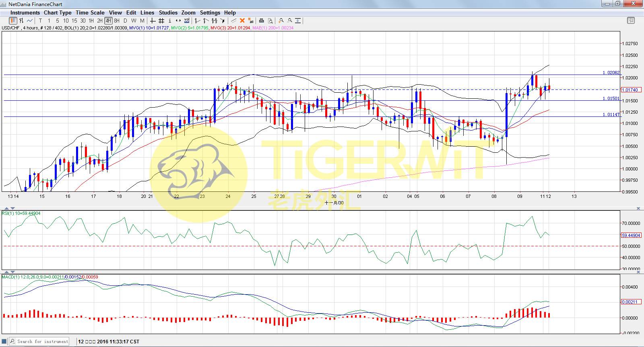
Task: Select 5-minute time scale
Action: click(x=58, y=21)
